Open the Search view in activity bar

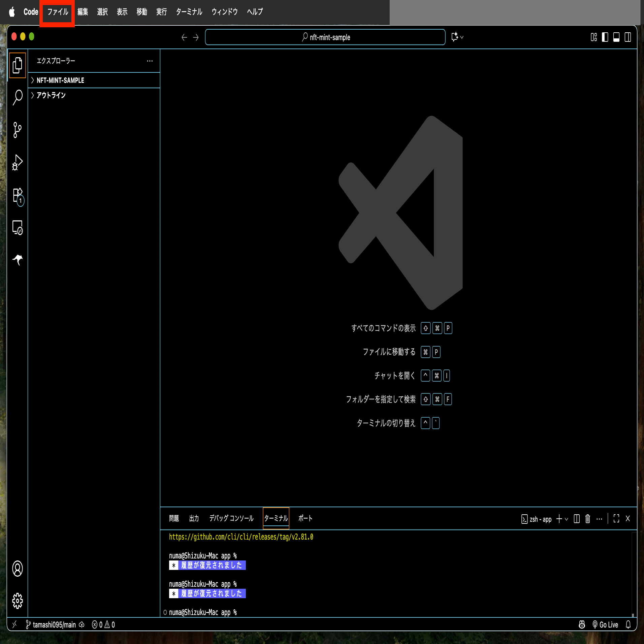click(x=18, y=98)
